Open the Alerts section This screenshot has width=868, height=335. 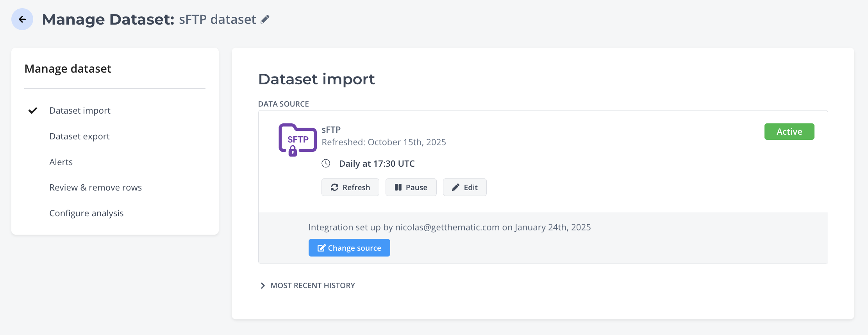pos(61,162)
